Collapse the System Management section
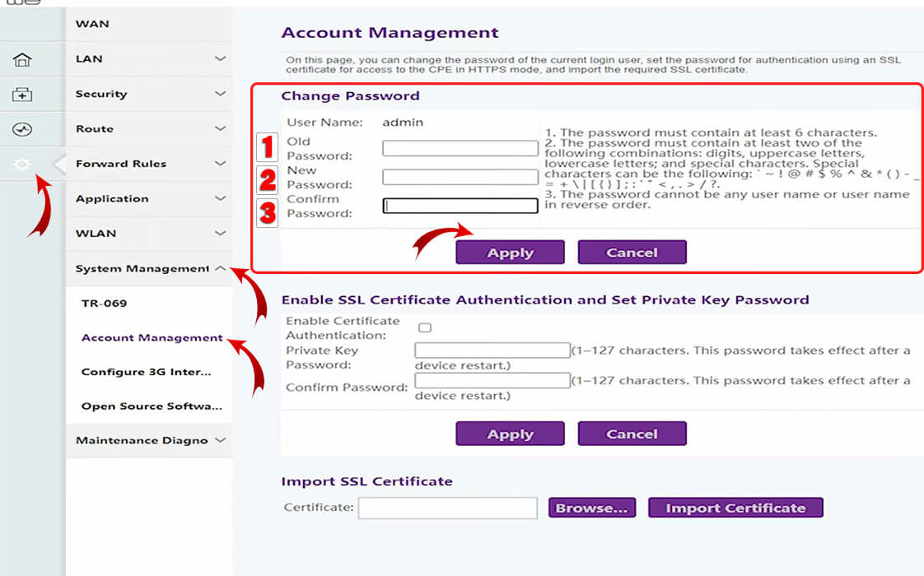The image size is (924, 576). 148,268
